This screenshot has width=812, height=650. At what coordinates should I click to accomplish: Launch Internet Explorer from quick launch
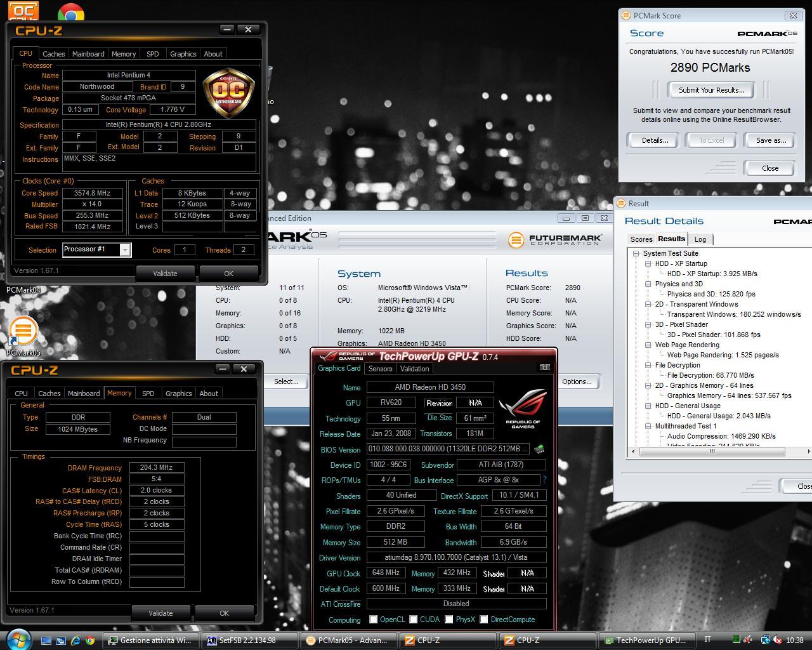click(75, 640)
